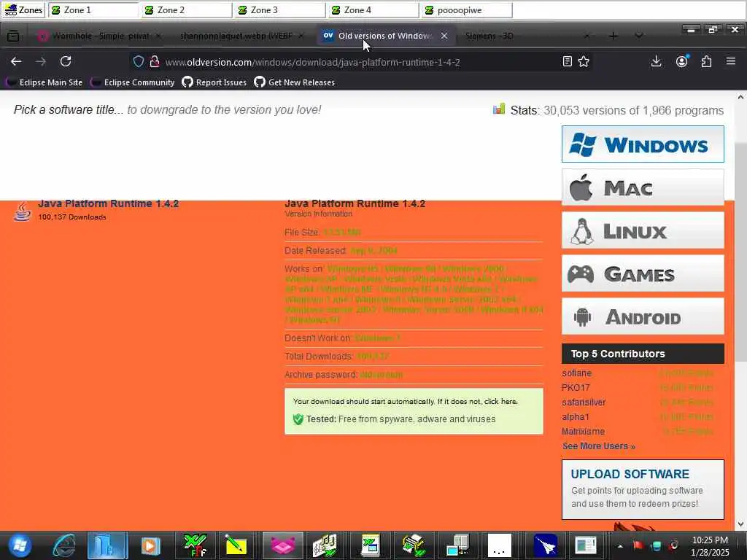Open the Firefox account icon

pyautogui.click(x=682, y=61)
